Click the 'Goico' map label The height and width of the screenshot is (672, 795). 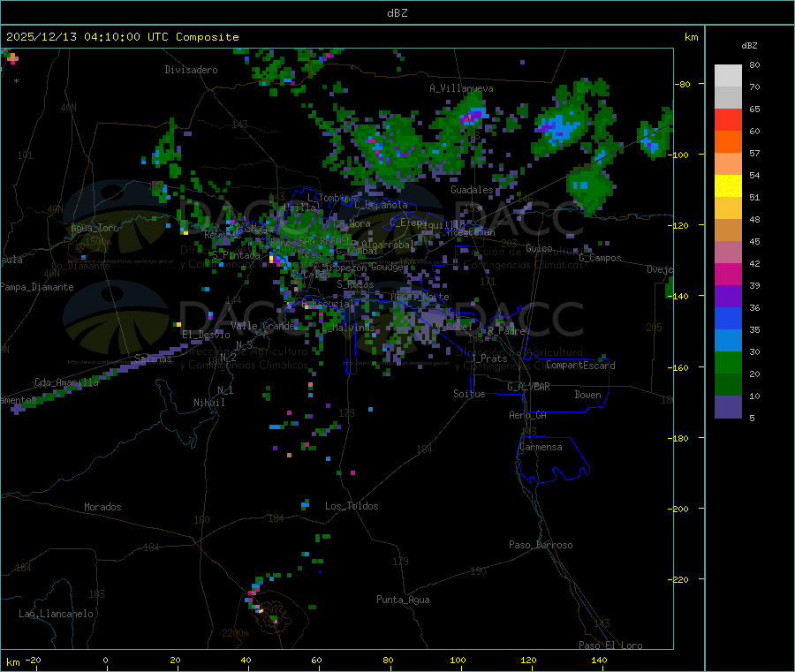(x=539, y=248)
